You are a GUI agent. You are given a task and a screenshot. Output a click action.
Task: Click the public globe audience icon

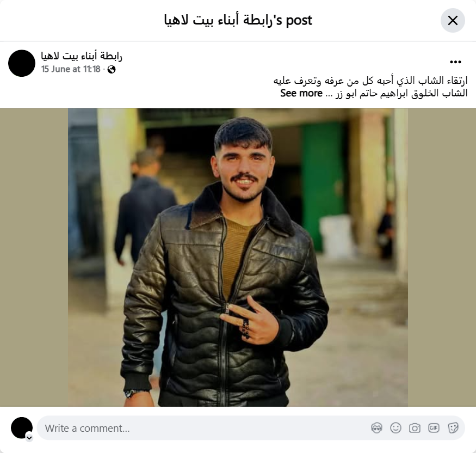(112, 69)
